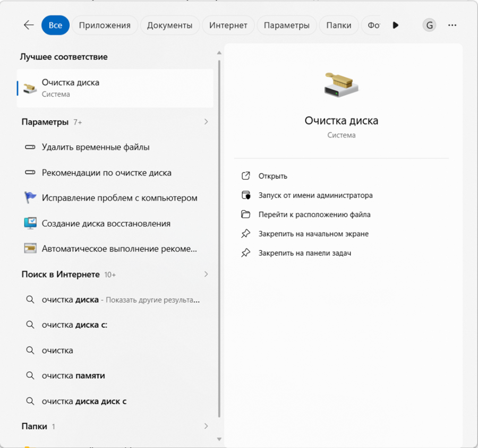Click the troubleshooting flag icon
The height and width of the screenshot is (448, 478).
[x=30, y=198]
